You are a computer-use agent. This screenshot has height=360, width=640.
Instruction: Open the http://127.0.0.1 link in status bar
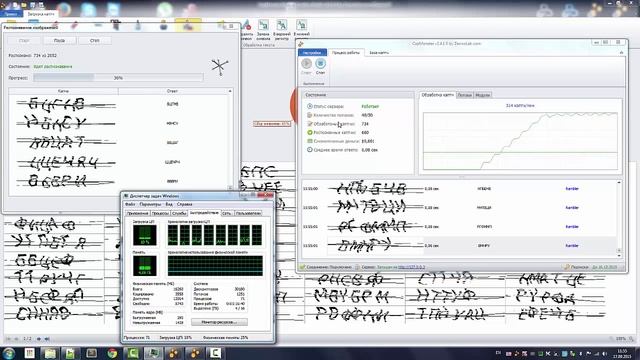411,267
